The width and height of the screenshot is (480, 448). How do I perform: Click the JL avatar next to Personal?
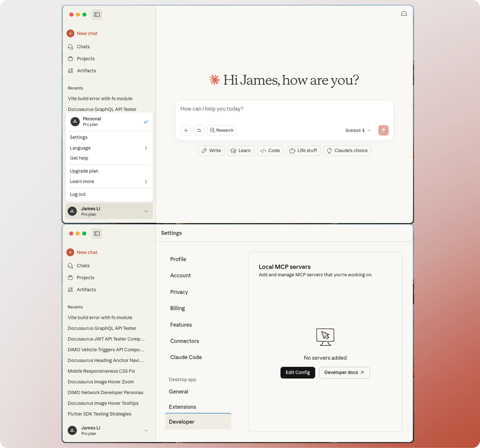[75, 121]
